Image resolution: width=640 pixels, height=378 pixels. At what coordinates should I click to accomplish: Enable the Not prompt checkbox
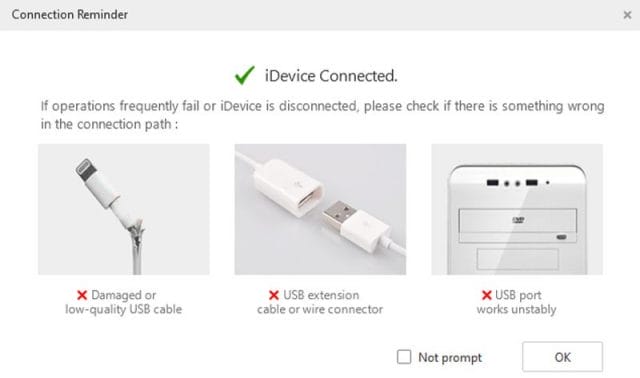(x=404, y=357)
